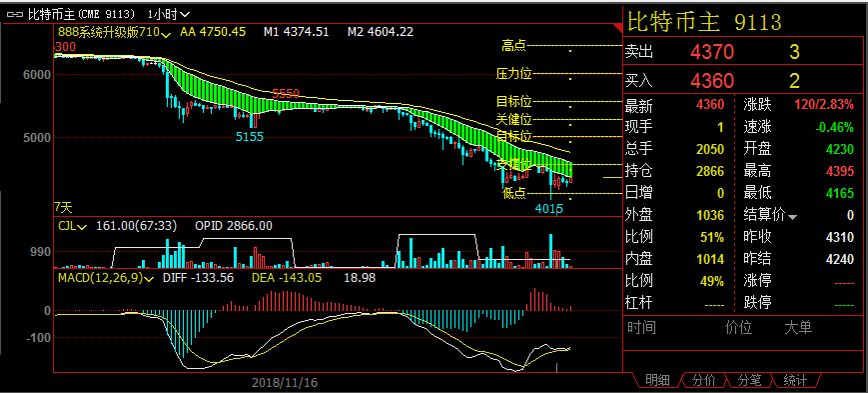Click the 卖出 price 4370
Viewport: 868px width, 393px height.
[x=712, y=52]
